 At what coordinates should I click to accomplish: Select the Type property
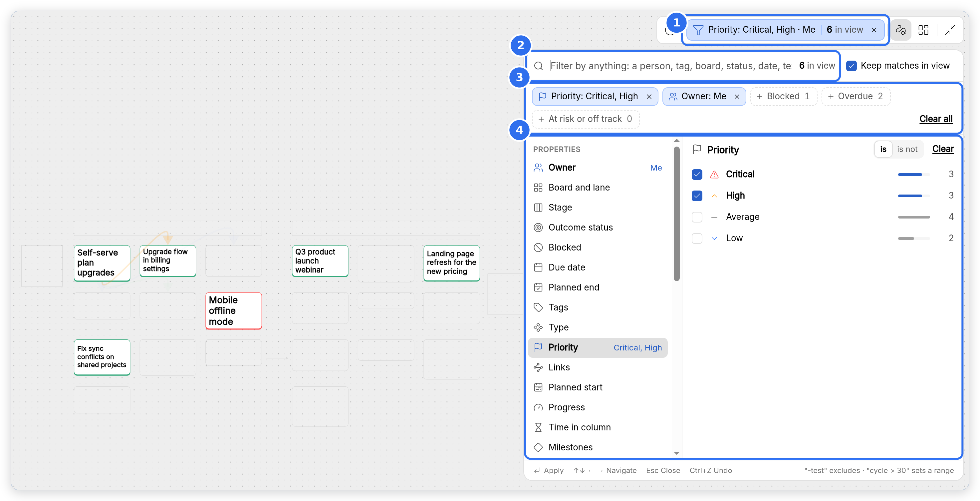598,327
